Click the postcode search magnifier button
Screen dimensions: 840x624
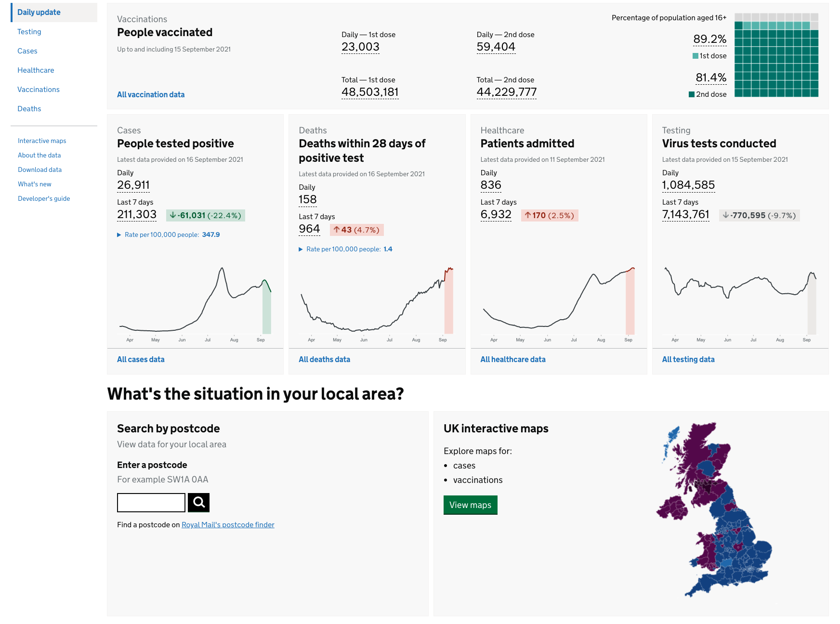coord(198,503)
